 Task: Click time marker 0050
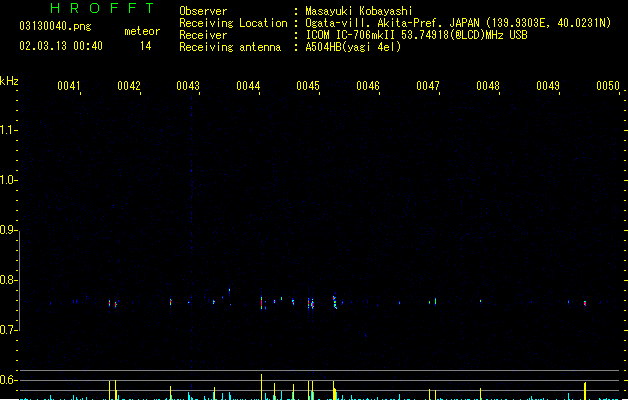(608, 86)
